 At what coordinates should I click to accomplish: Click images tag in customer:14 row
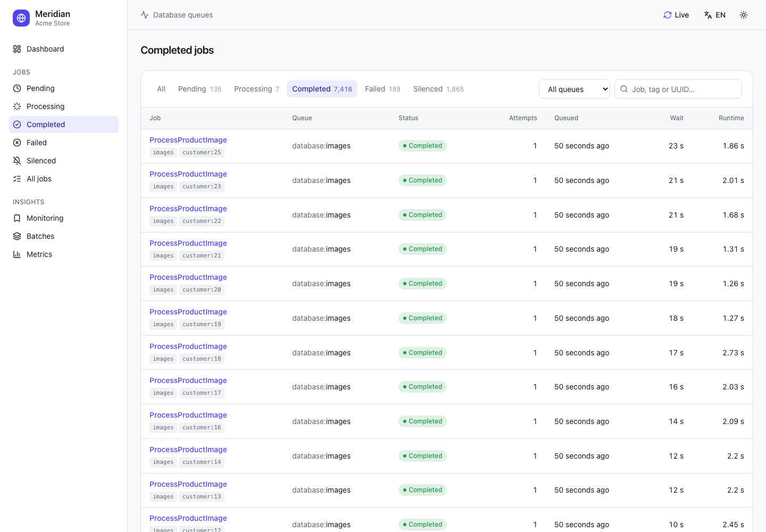tap(163, 462)
